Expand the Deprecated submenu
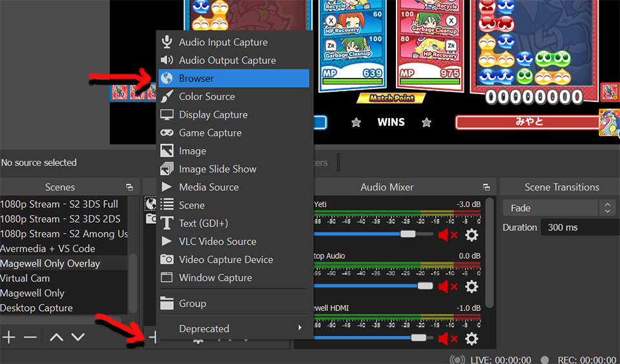Viewport: 620px width, 364px height. pyautogui.click(x=233, y=329)
